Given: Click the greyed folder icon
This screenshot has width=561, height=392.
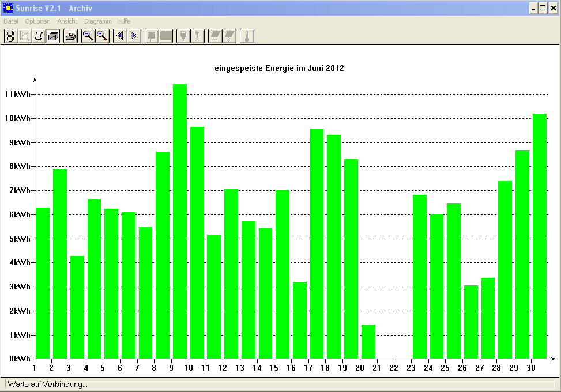Looking at the screenshot, I should 165,36.
